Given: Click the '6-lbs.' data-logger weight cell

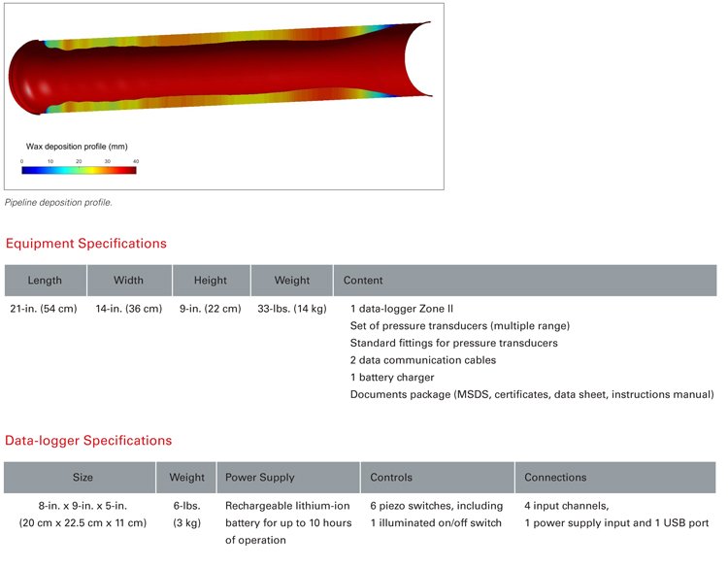Looking at the screenshot, I should (x=186, y=506).
